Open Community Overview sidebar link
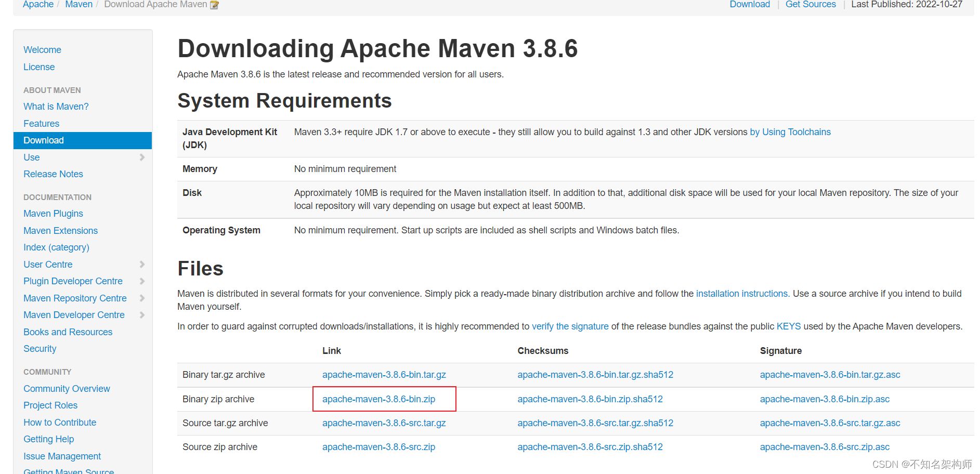The image size is (980, 474). pyautogui.click(x=67, y=389)
